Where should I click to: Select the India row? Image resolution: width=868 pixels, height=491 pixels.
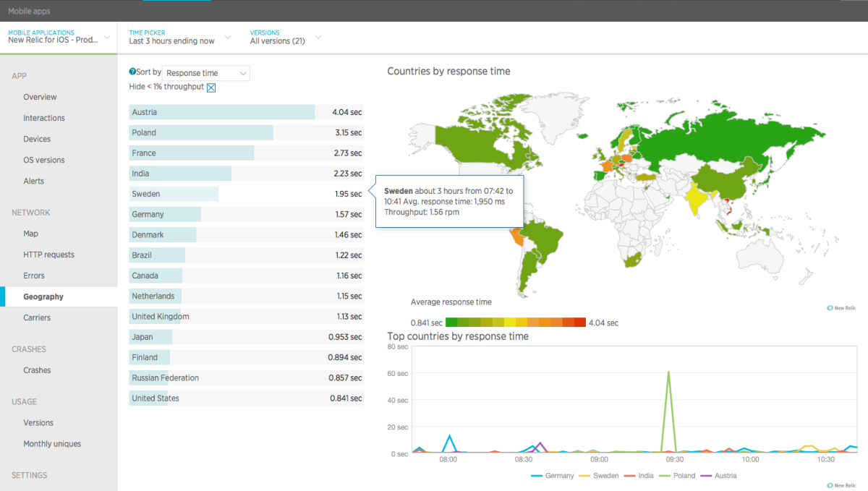coord(246,174)
